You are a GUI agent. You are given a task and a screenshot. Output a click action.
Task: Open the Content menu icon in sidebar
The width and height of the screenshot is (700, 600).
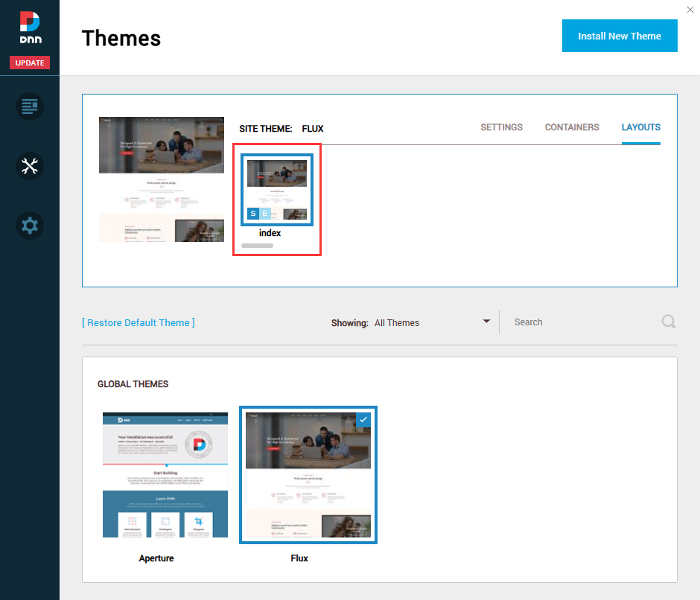(30, 106)
